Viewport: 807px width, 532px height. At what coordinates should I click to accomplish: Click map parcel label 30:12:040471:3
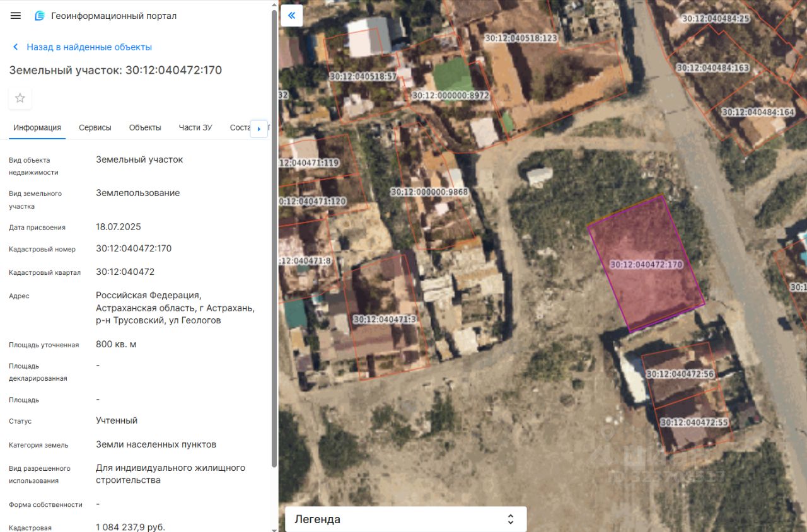click(385, 320)
